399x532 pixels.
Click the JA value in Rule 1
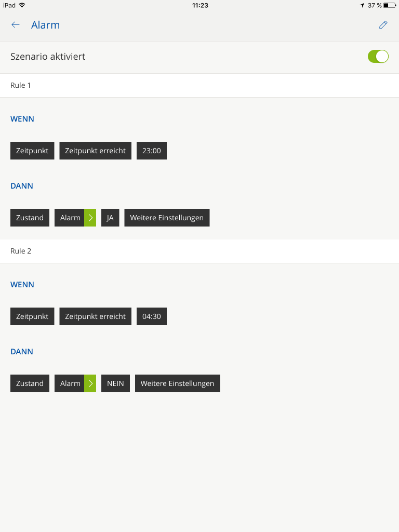[x=110, y=218]
